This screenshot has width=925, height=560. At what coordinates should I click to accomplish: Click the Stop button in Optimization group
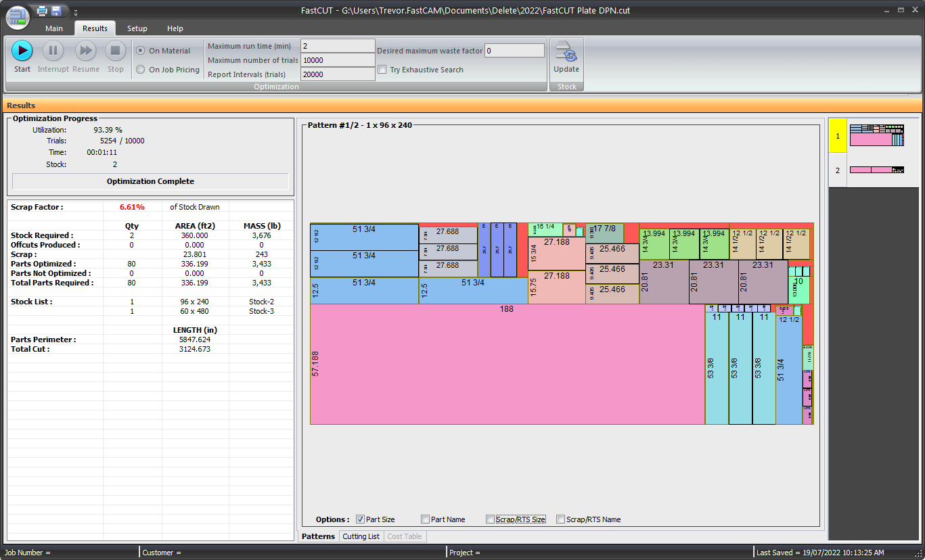[x=116, y=57]
